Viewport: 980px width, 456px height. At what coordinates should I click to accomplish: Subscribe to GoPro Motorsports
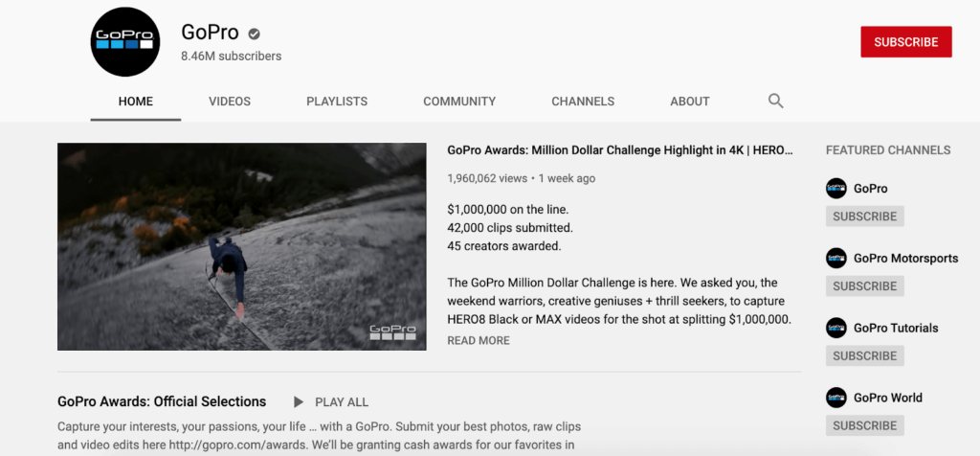(864, 285)
